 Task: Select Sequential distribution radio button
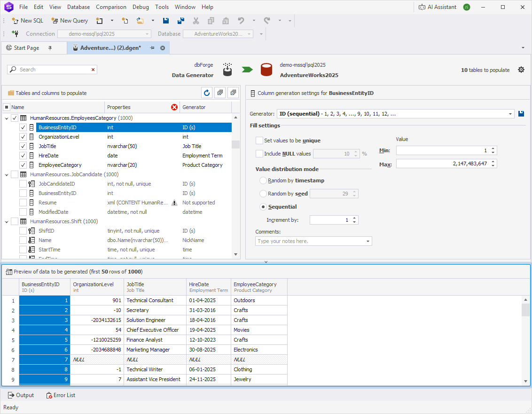pos(263,207)
